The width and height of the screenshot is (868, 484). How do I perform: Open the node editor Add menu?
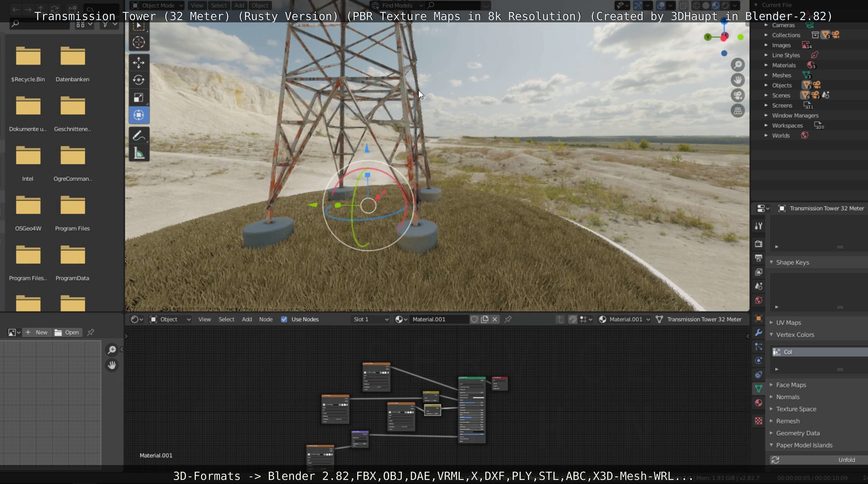click(247, 319)
